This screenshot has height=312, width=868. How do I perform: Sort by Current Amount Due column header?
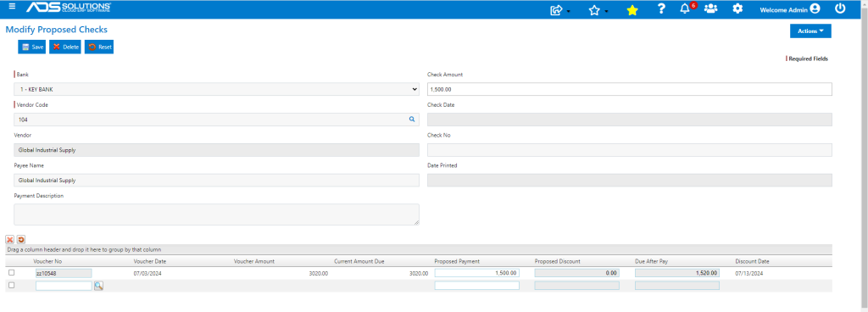tap(359, 261)
